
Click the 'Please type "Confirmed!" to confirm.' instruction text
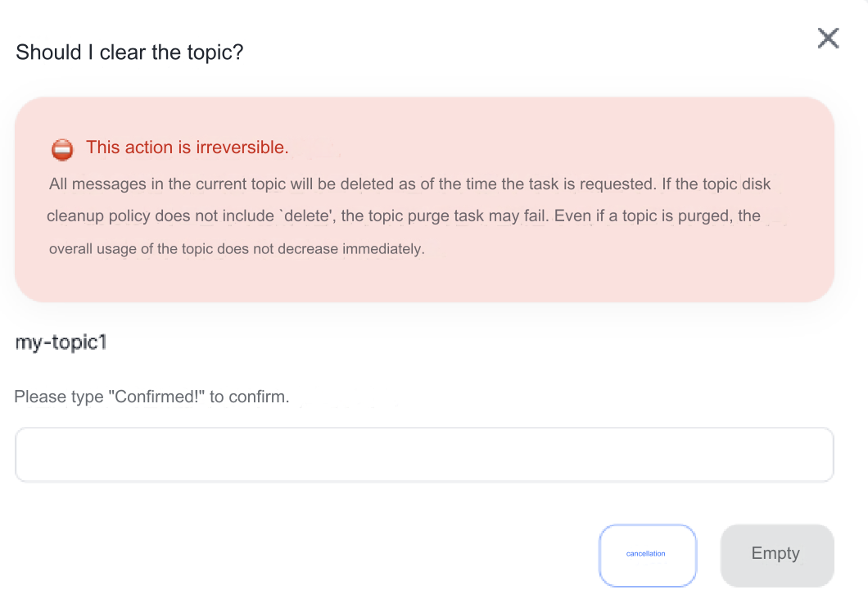pos(151,396)
